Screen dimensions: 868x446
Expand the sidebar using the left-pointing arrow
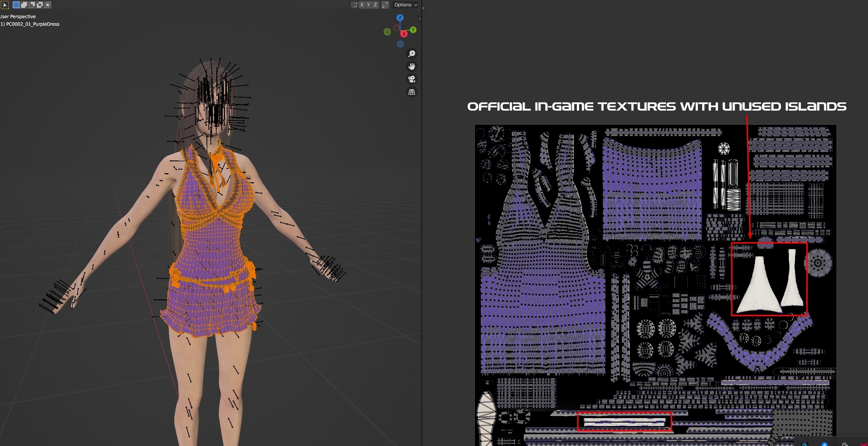point(419,19)
